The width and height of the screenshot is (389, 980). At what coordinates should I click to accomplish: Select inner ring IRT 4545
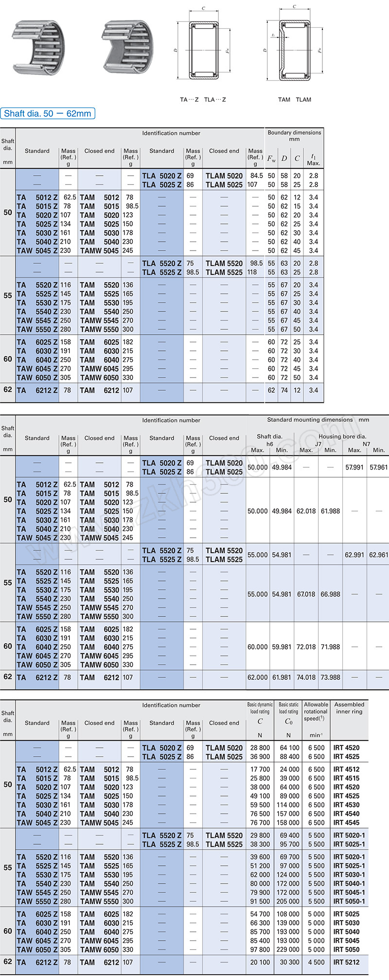click(347, 822)
